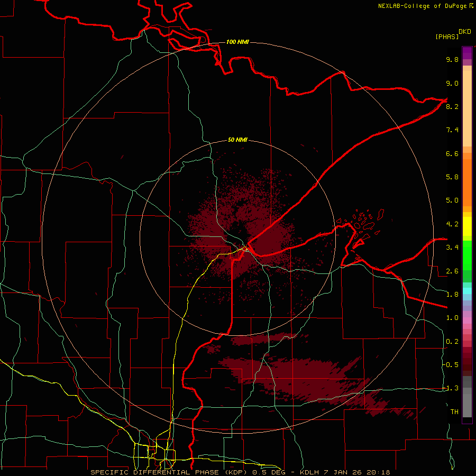The image size is (476, 476).
Task: Pick the pink band on color bar
Action: 467,321
